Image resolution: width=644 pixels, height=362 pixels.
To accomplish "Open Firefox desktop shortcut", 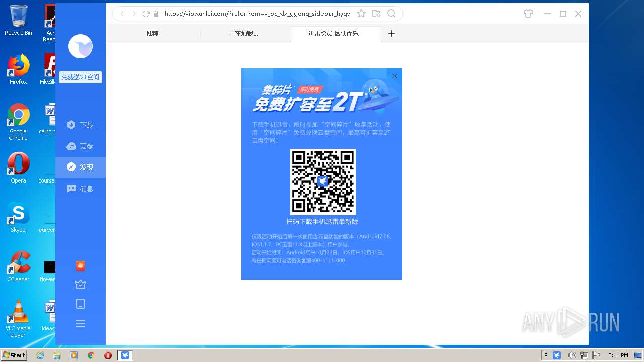I will (18, 69).
